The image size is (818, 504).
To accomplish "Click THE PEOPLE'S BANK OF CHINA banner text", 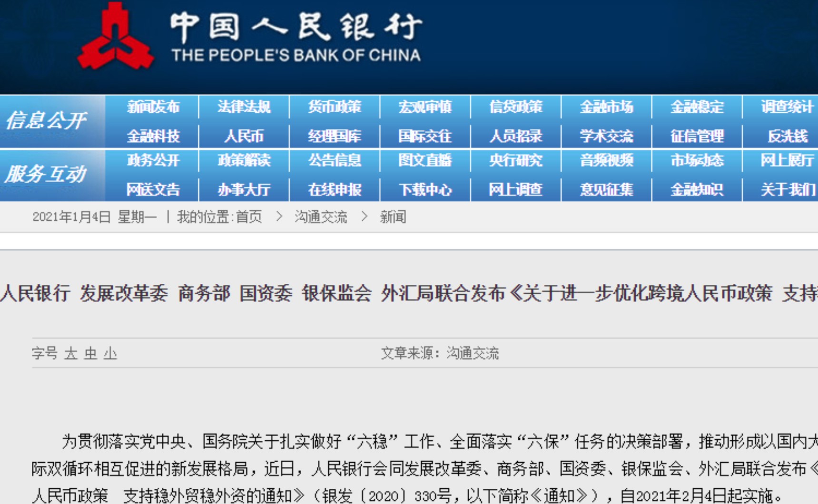I will pyautogui.click(x=296, y=55).
